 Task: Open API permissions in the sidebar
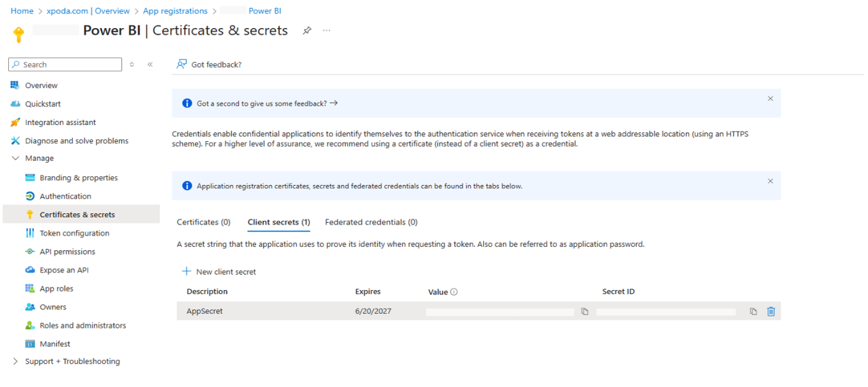coord(68,252)
